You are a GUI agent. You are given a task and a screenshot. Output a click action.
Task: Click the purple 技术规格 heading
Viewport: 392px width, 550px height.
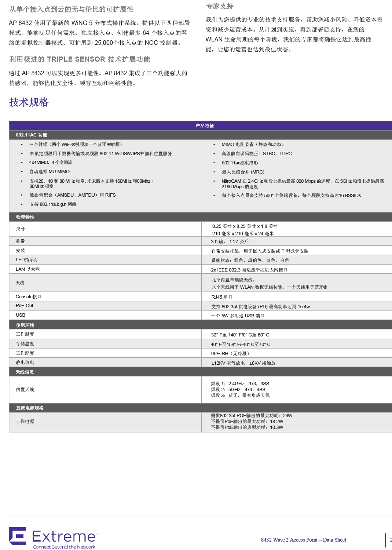click(x=29, y=102)
